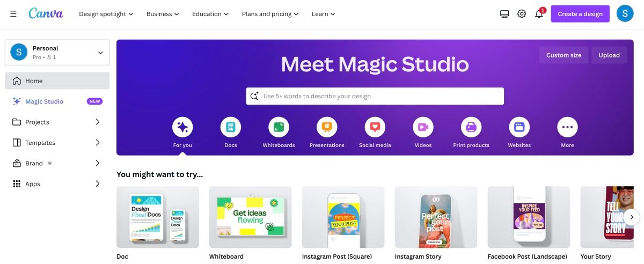Expand the Education menu
This screenshot has height=264, width=644.
coord(210,14)
